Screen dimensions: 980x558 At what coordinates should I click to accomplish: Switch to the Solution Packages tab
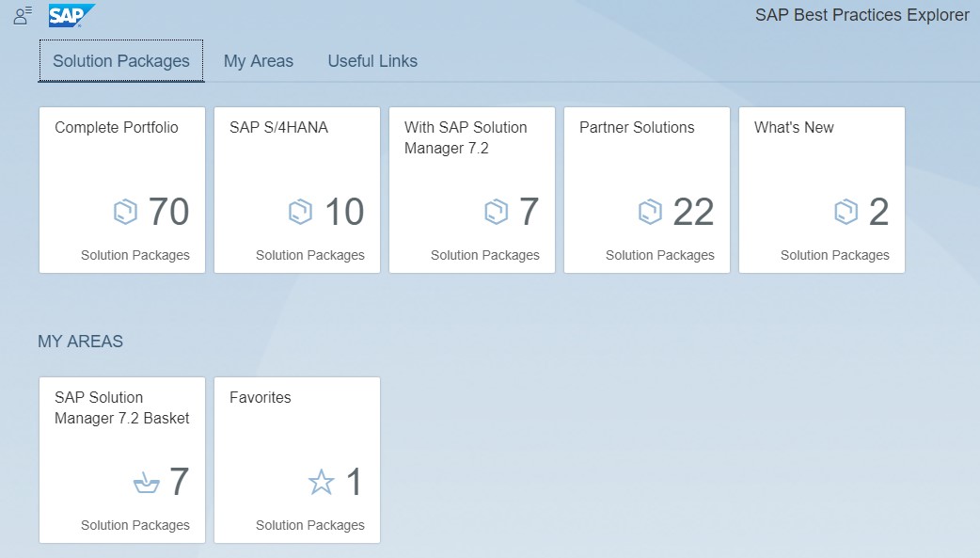pos(121,61)
